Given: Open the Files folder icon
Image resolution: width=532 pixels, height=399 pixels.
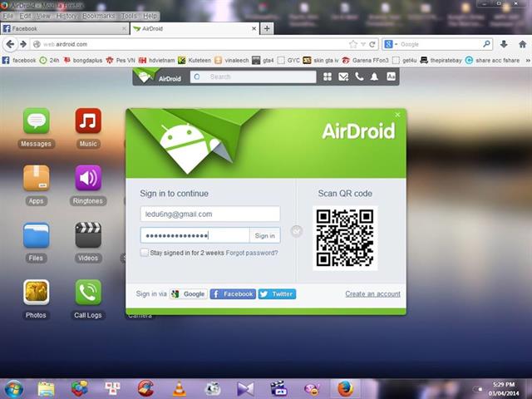Looking at the screenshot, I should [x=37, y=235].
